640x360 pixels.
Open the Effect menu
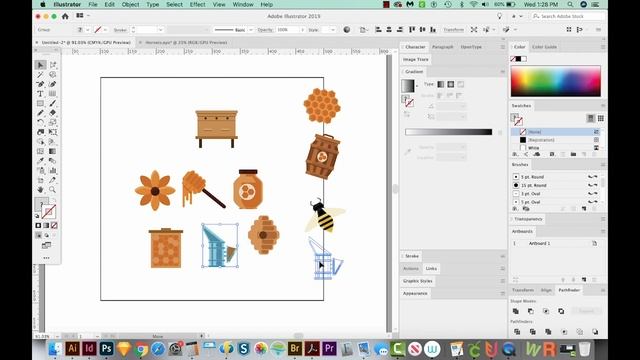[198, 4]
